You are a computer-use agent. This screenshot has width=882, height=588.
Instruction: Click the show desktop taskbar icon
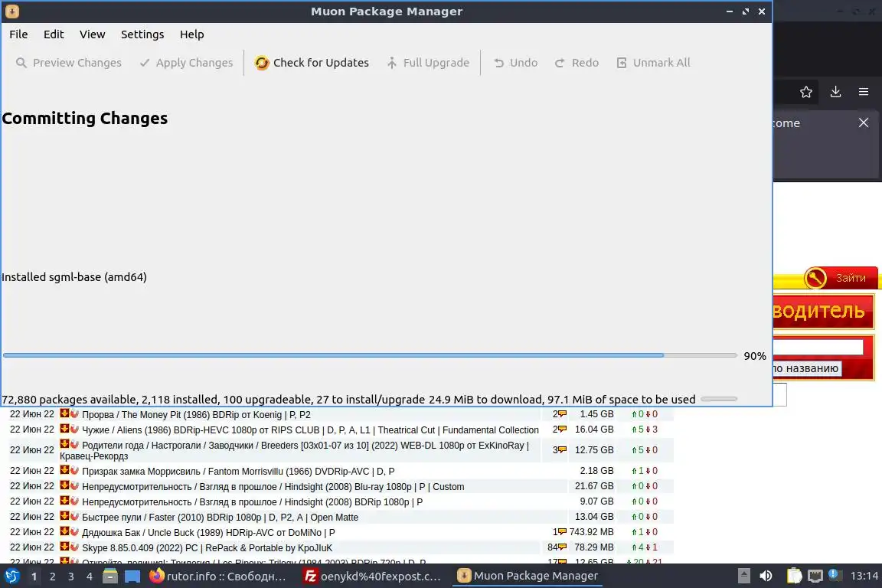132,577
